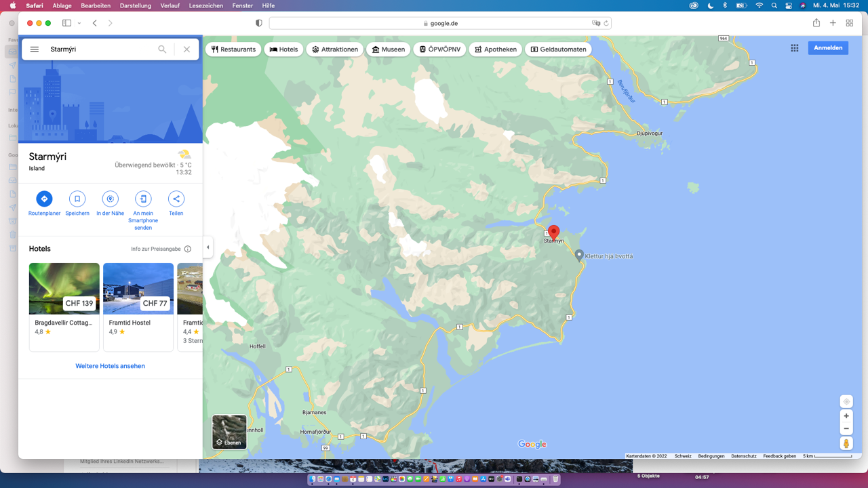The width and height of the screenshot is (868, 488).
Task: Open the Ablage menu
Action: tap(62, 5)
